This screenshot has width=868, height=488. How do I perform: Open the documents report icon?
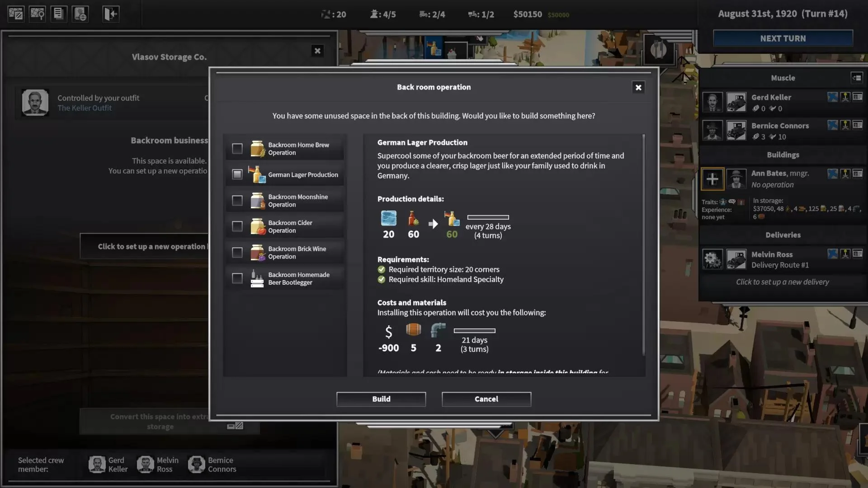coord(58,14)
